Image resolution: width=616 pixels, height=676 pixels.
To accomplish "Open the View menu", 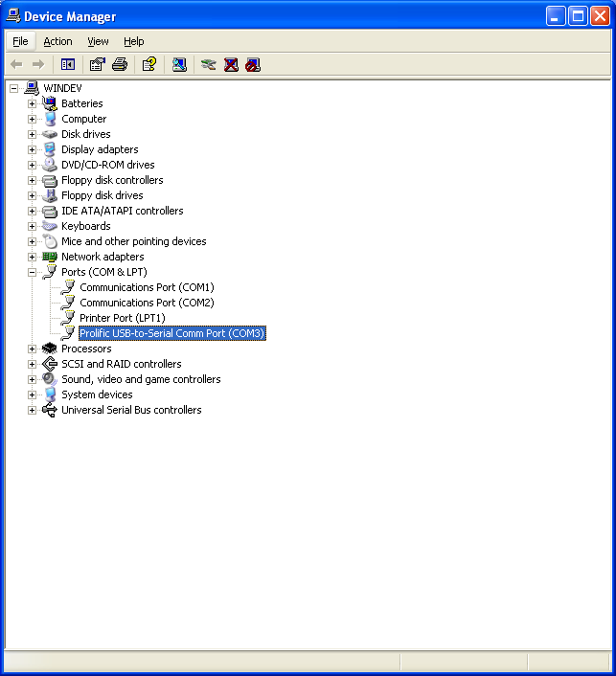I will 98,41.
